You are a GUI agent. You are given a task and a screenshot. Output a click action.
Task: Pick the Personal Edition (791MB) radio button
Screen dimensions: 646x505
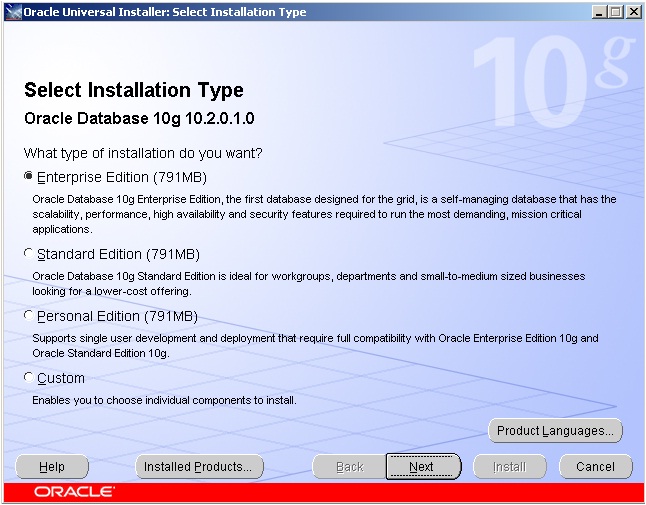(28, 316)
